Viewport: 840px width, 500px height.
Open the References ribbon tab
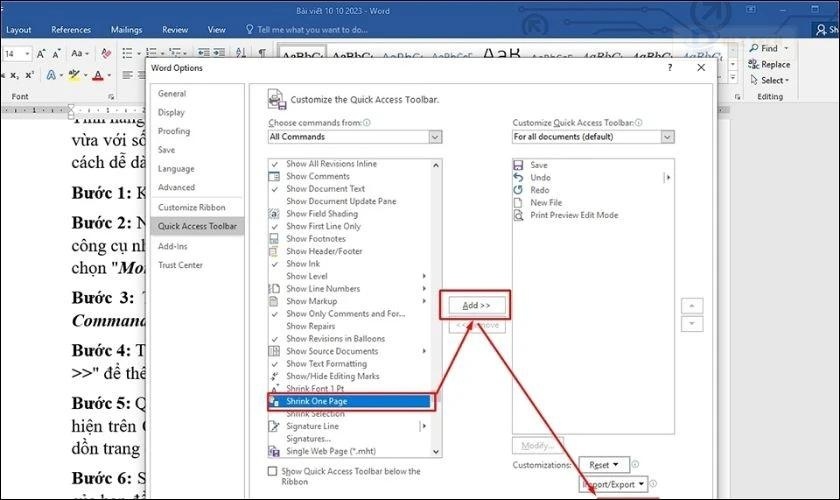(x=70, y=30)
